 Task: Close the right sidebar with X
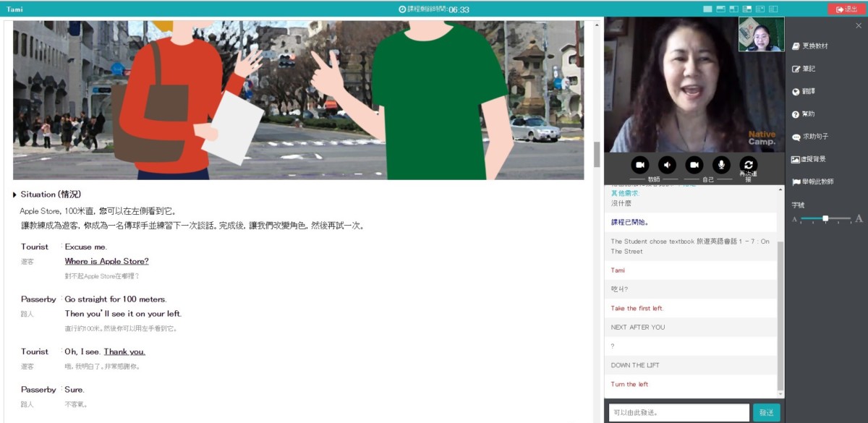859,25
